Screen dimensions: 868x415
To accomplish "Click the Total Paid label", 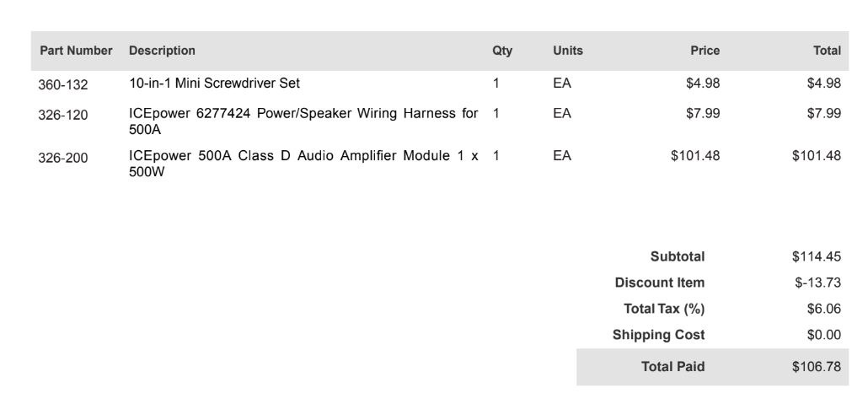I will point(672,366).
